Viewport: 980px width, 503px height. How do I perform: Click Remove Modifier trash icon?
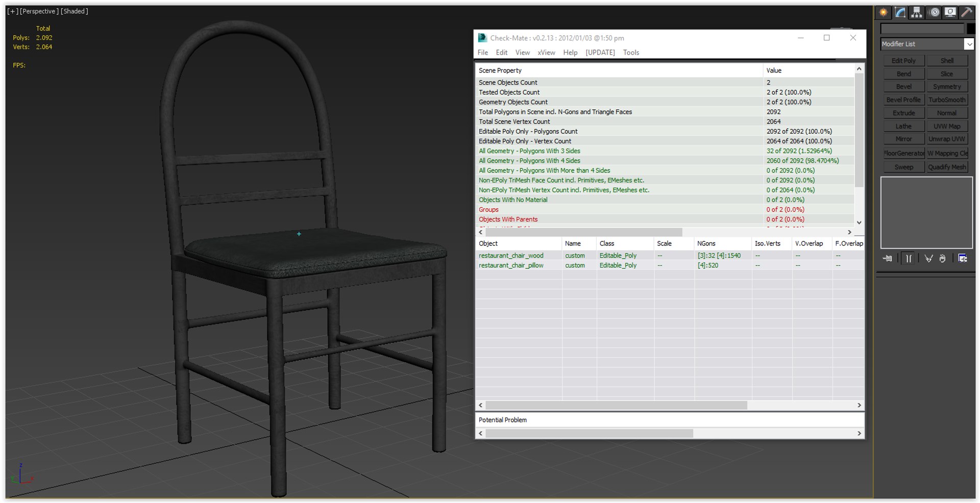coord(943,259)
